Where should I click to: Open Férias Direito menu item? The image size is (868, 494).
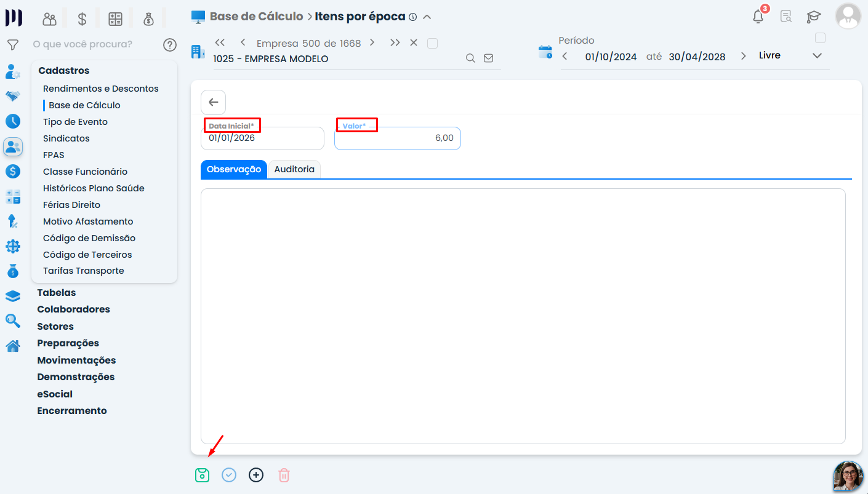pos(71,205)
